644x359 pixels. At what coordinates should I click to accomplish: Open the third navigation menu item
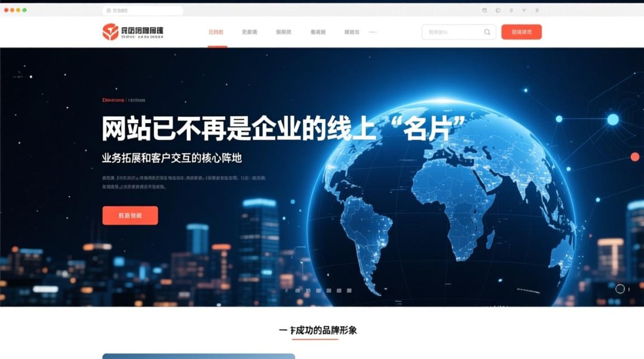pos(284,32)
